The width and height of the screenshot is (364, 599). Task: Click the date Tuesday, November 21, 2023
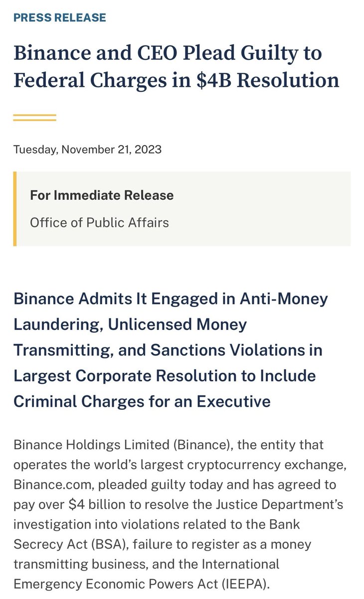(87, 149)
